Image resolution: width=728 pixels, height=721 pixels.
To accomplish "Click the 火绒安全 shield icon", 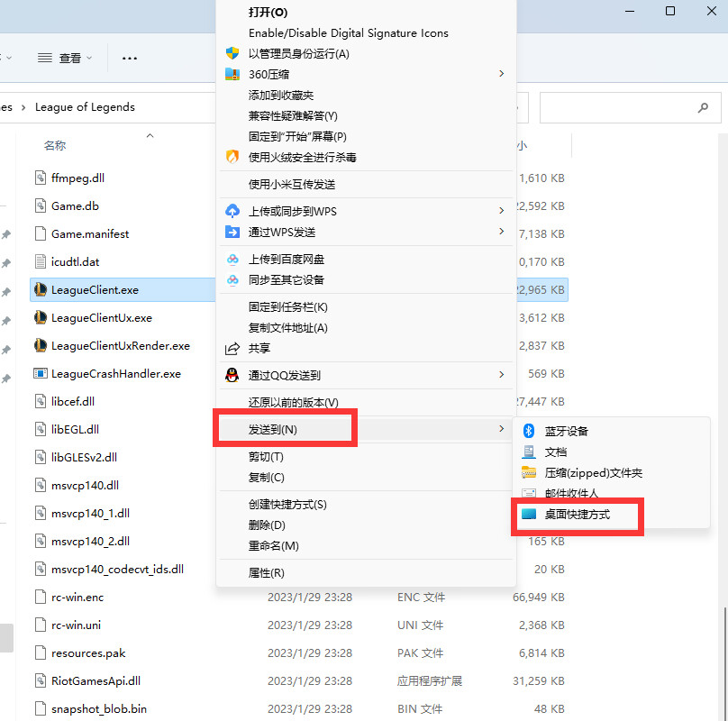I will tap(232, 157).
